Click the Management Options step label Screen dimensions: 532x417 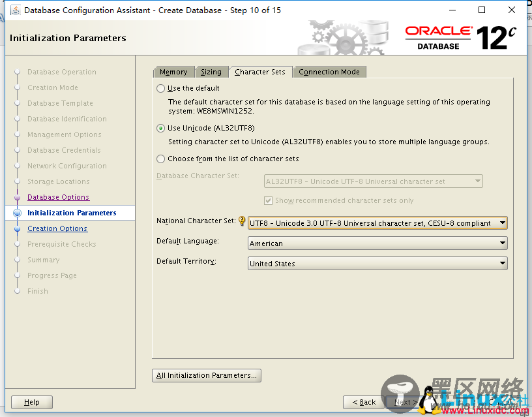tap(64, 134)
